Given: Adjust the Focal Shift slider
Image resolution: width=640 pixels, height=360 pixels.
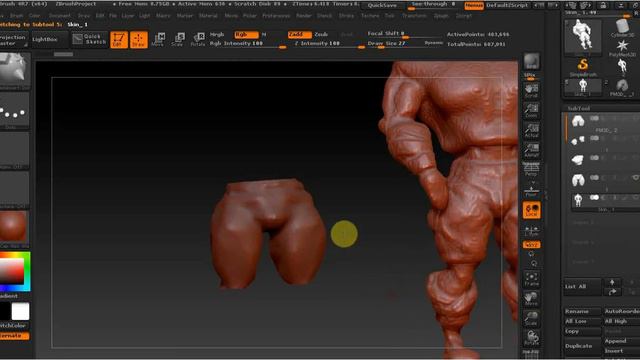Looking at the screenshot, I should 405,34.
